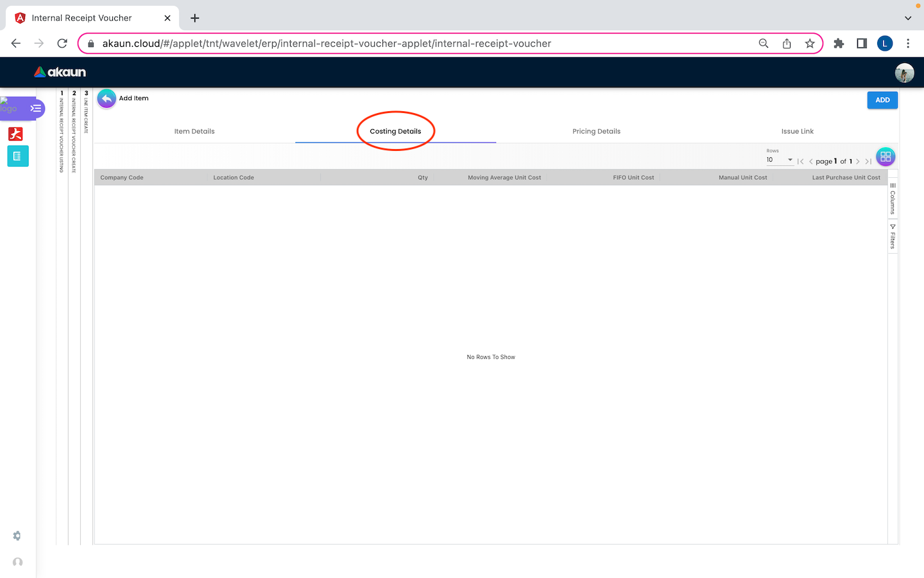
Task: Click the user icon at the sidebar bottom
Action: pos(17,562)
